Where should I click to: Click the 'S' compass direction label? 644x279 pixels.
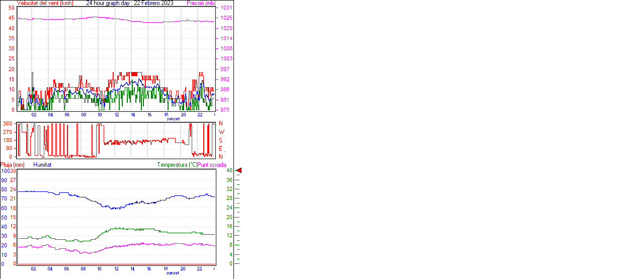click(x=220, y=141)
